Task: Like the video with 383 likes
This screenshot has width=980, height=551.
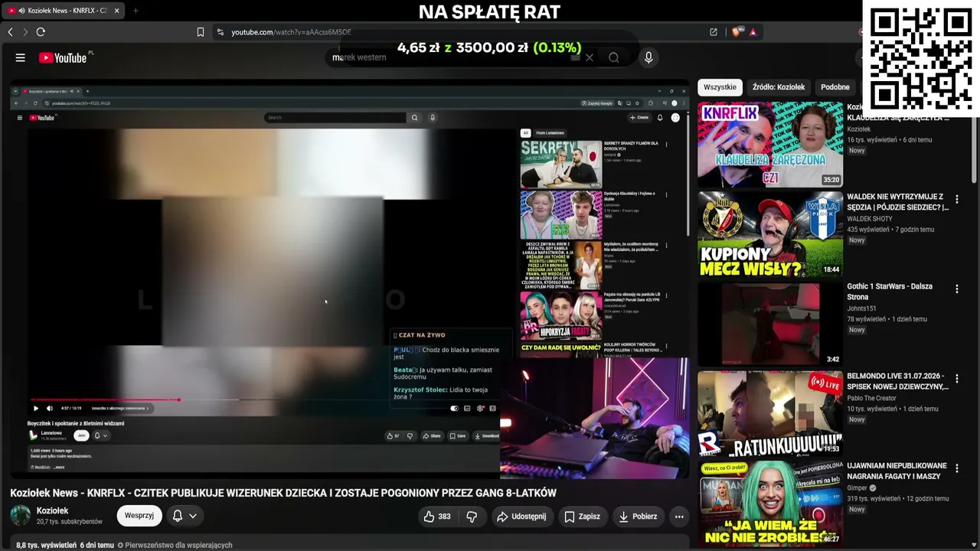Action: click(437, 517)
